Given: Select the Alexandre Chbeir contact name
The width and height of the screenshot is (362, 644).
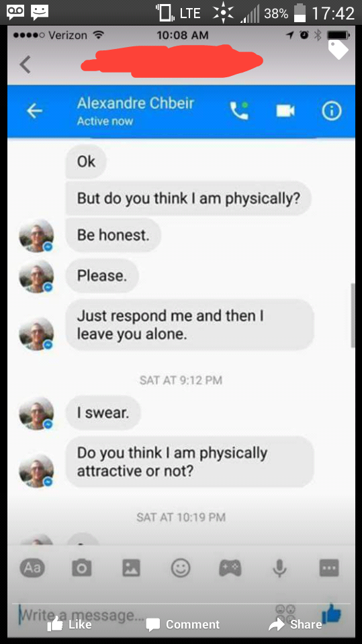Looking at the screenshot, I should click(x=135, y=103).
